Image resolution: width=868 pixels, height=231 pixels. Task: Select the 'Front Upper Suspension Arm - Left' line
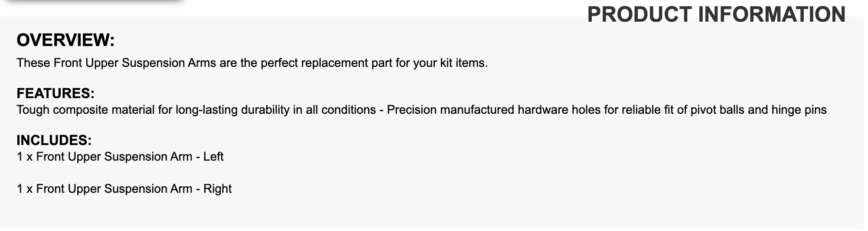coord(120,156)
